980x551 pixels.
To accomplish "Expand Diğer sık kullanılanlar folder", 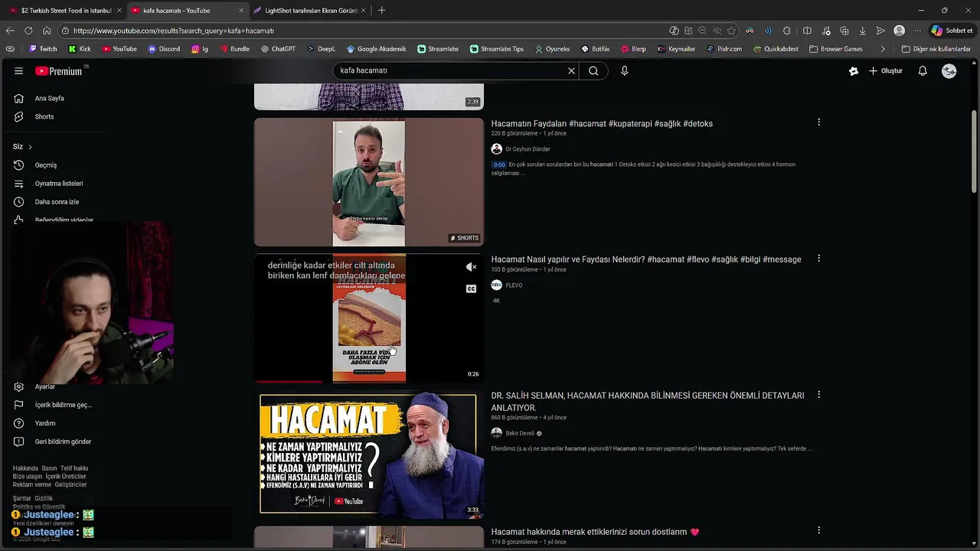I will point(936,49).
